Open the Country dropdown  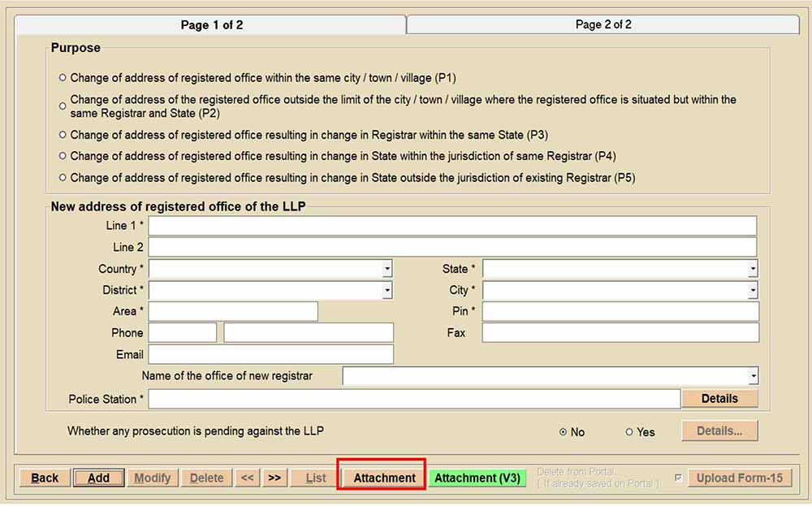pyautogui.click(x=387, y=269)
